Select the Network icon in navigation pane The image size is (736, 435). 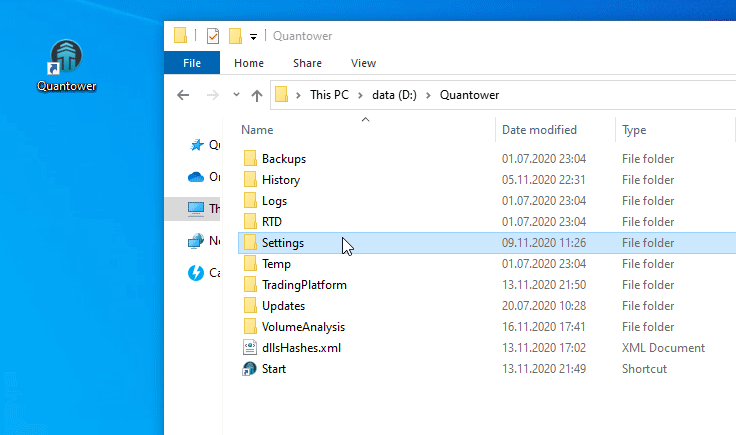click(196, 241)
